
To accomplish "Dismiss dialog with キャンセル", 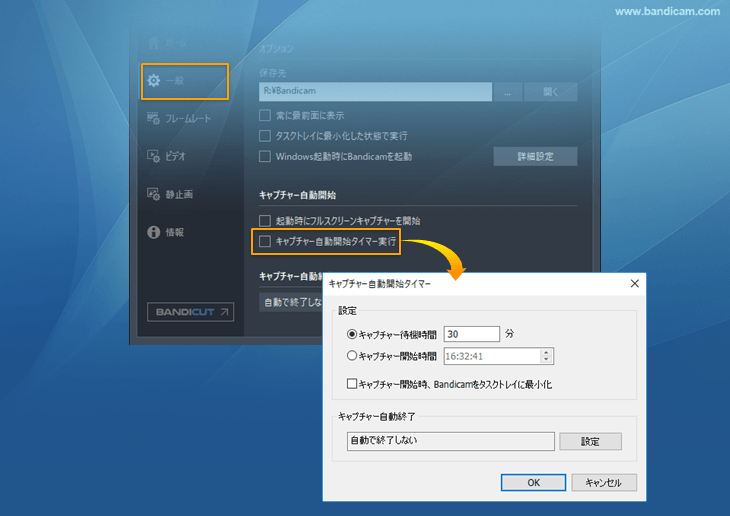I will tap(604, 482).
